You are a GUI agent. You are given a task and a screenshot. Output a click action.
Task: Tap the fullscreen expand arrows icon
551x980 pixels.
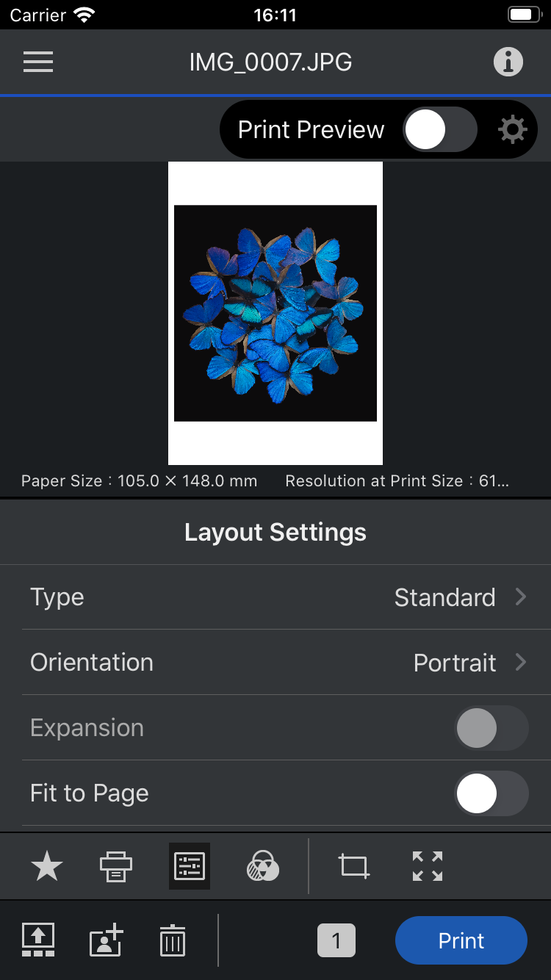[x=428, y=867]
